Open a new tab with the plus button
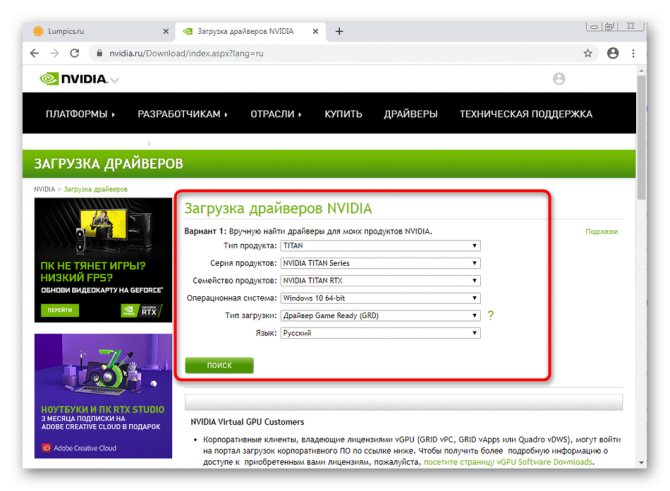 339,31
